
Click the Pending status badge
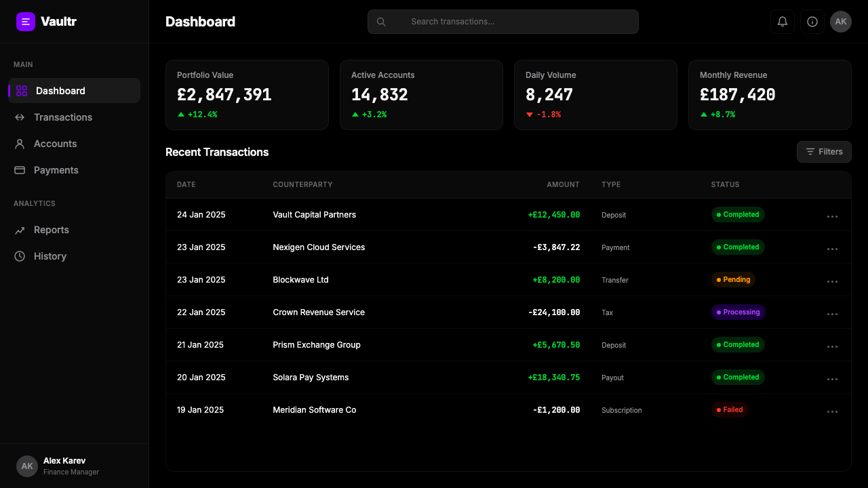coord(733,279)
